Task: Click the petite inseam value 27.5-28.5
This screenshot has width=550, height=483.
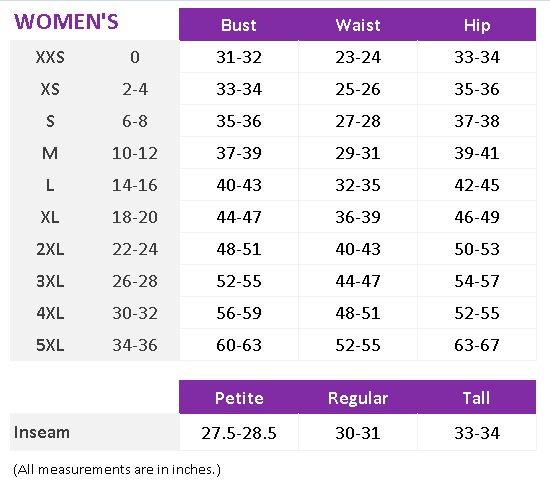Action: (x=239, y=433)
